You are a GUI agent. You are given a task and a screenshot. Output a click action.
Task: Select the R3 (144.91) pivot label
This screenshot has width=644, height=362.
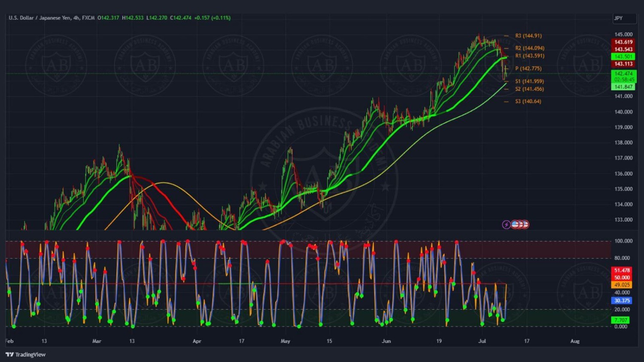pyautogui.click(x=528, y=36)
